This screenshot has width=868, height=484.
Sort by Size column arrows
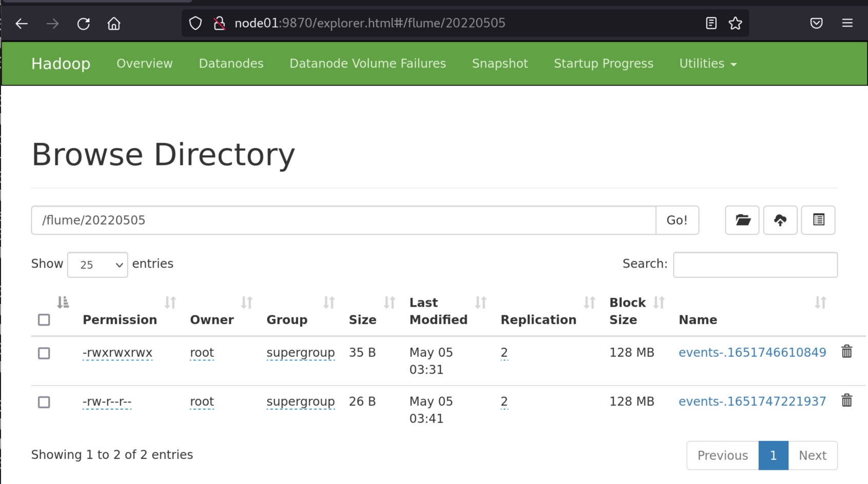(389, 302)
